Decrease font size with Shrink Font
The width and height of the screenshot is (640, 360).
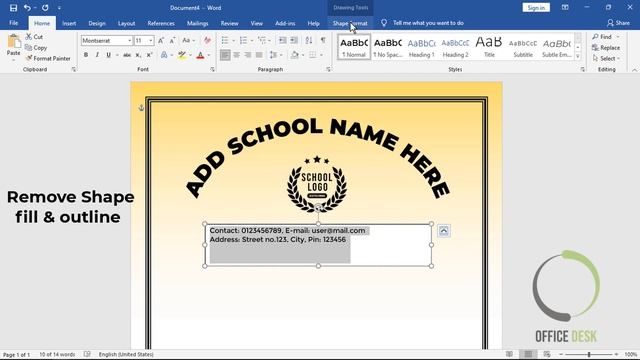point(172,40)
